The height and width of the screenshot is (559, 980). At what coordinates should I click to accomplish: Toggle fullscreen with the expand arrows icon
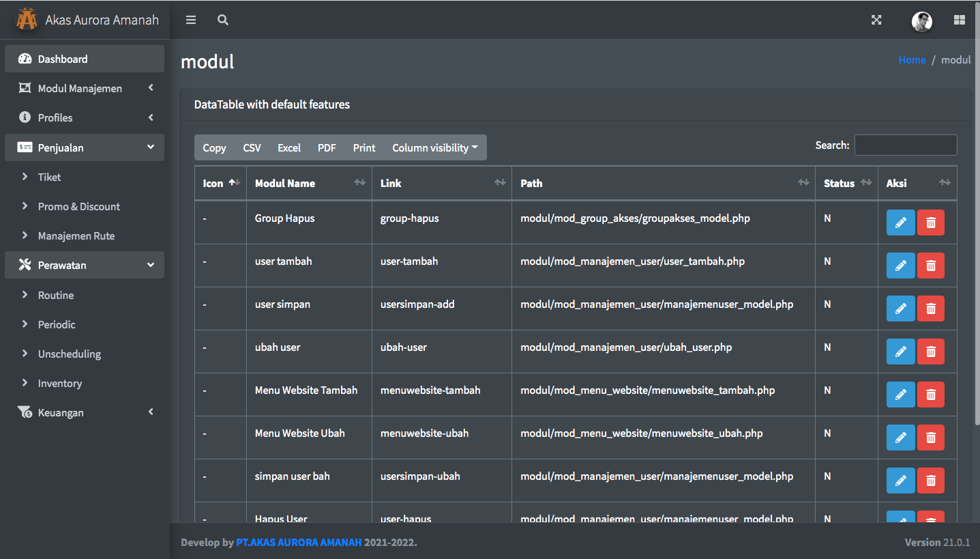pos(876,20)
